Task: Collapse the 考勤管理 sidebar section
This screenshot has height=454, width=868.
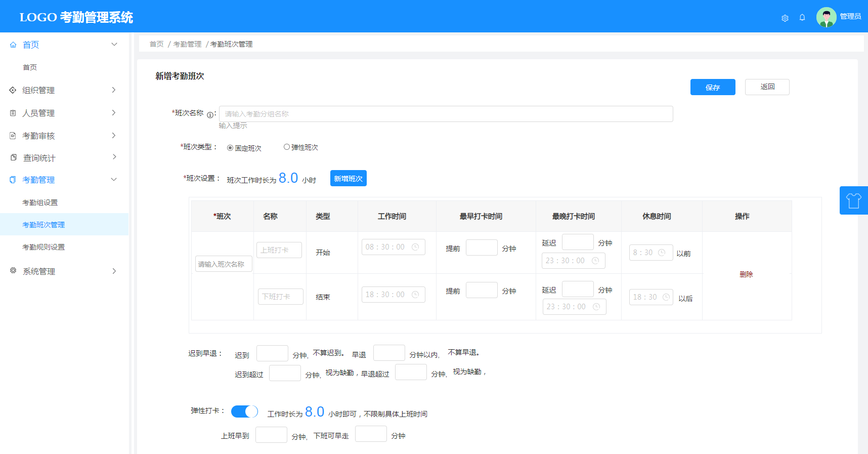Action: (x=114, y=180)
